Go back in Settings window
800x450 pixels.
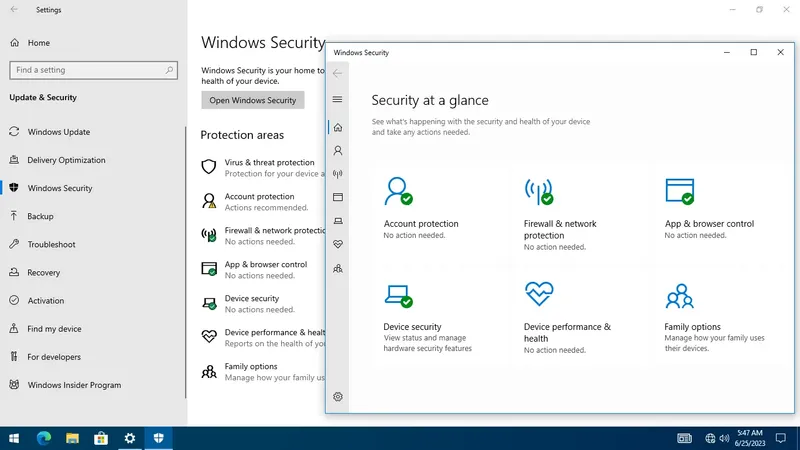point(14,9)
